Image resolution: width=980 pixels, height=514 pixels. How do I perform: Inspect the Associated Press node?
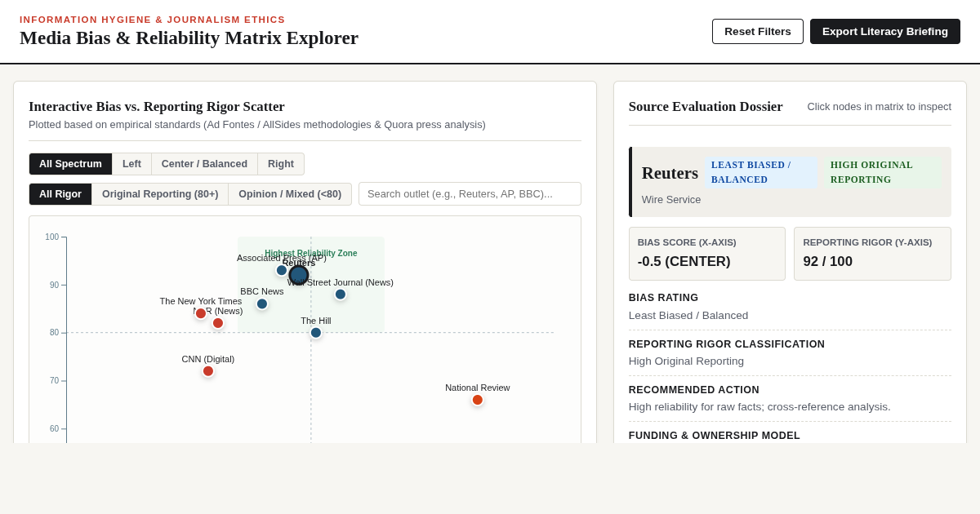pyautogui.click(x=282, y=270)
